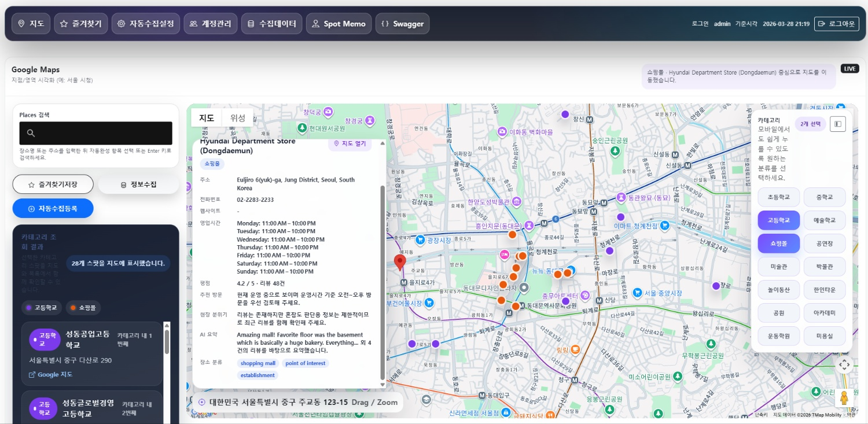This screenshot has height=424, width=868.
Task: Toggle the 놀이동산 category chip
Action: [779, 290]
